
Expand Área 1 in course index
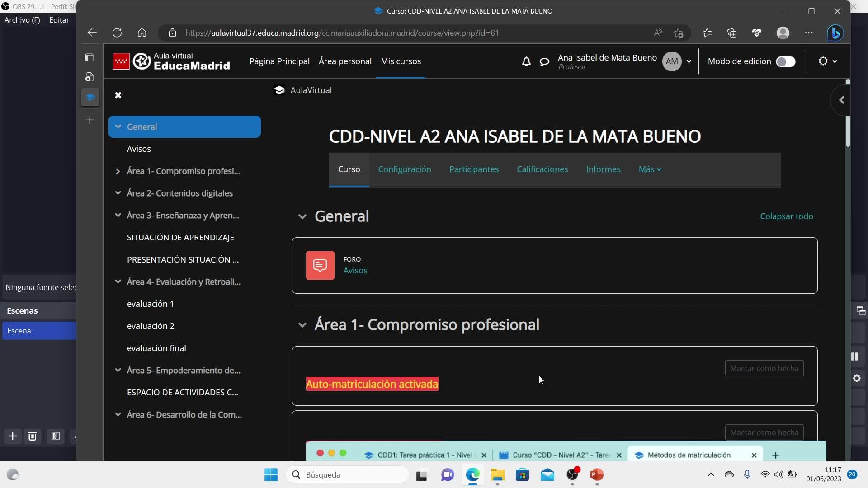[x=118, y=171]
